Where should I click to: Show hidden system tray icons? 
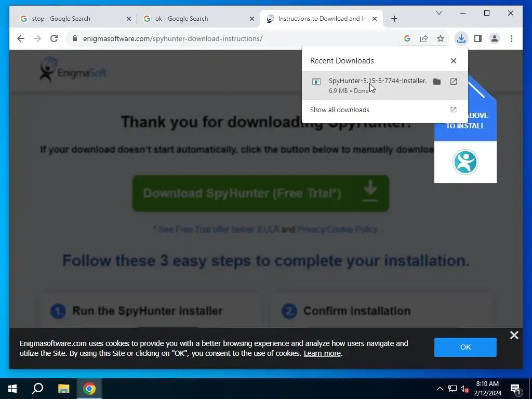tap(440, 389)
